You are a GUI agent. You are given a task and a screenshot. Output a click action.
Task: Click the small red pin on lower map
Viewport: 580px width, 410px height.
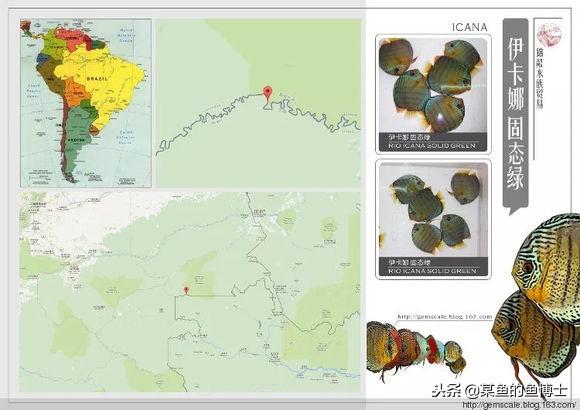(186, 290)
